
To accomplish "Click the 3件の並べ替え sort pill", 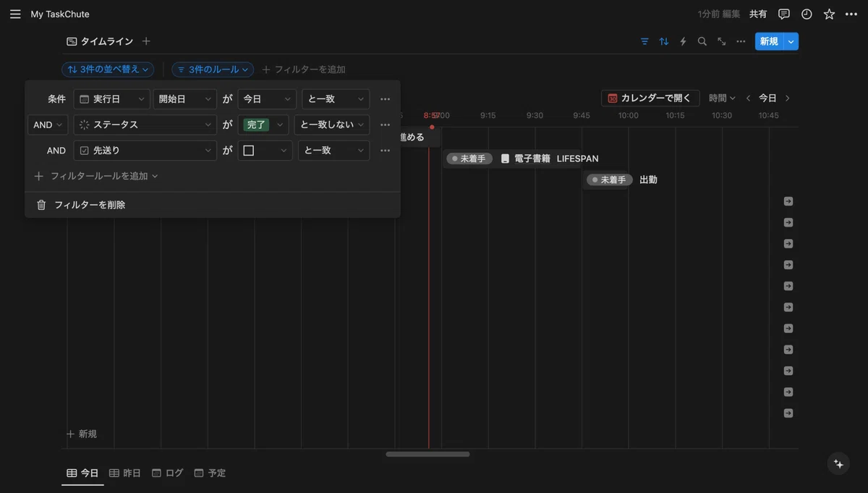I will pos(108,69).
